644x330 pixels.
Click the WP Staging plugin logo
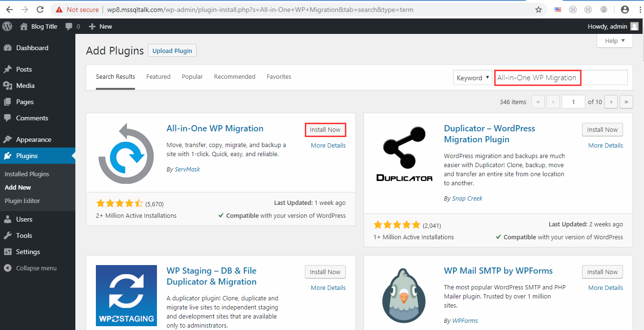126,296
